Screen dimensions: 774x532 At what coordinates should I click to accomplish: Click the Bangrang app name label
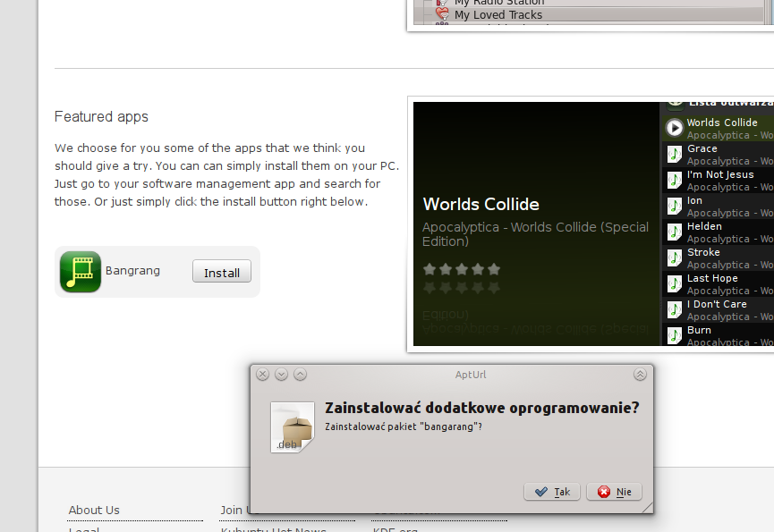(132, 271)
